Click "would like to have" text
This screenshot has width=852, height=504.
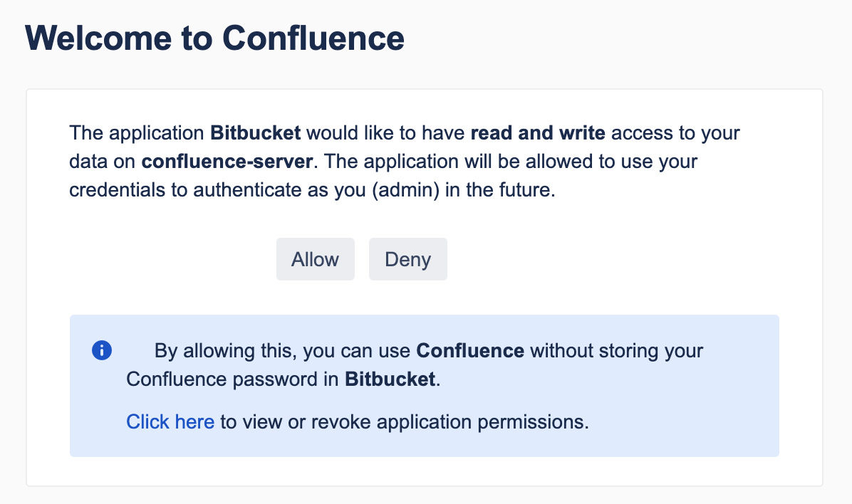click(x=385, y=133)
